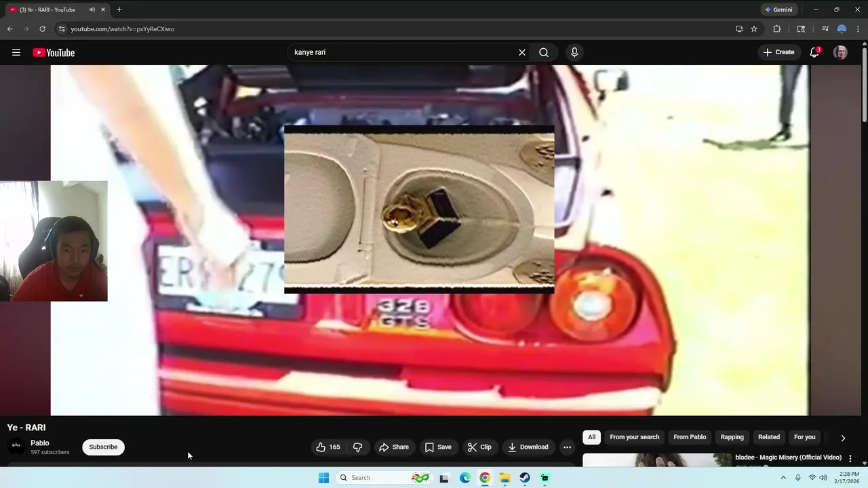
Task: Open 'bladee - Magic Misery (Official Video)' title
Action: 788,457
